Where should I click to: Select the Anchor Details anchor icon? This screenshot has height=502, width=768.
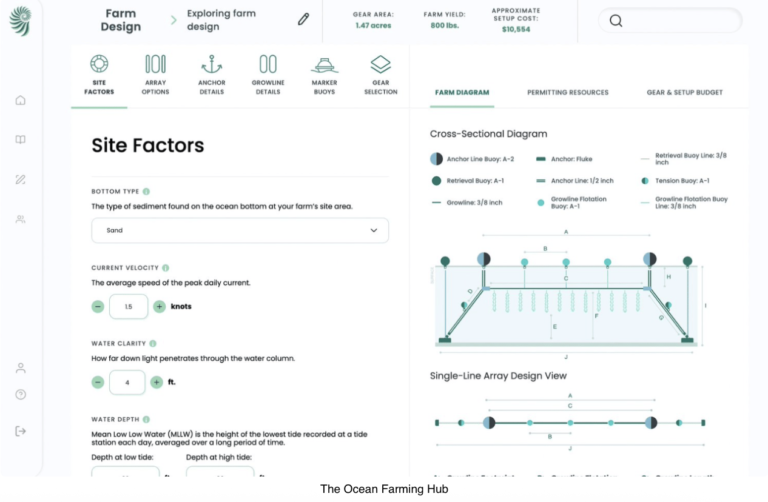click(212, 64)
